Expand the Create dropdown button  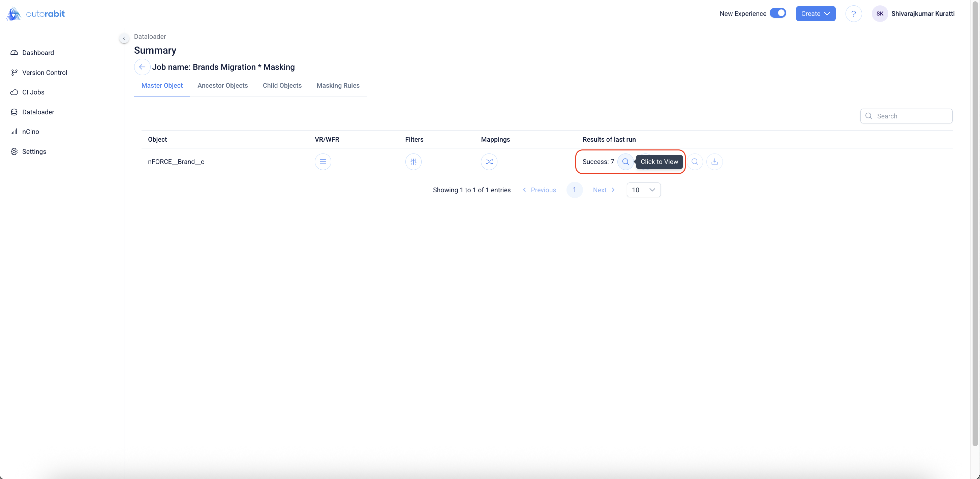815,14
